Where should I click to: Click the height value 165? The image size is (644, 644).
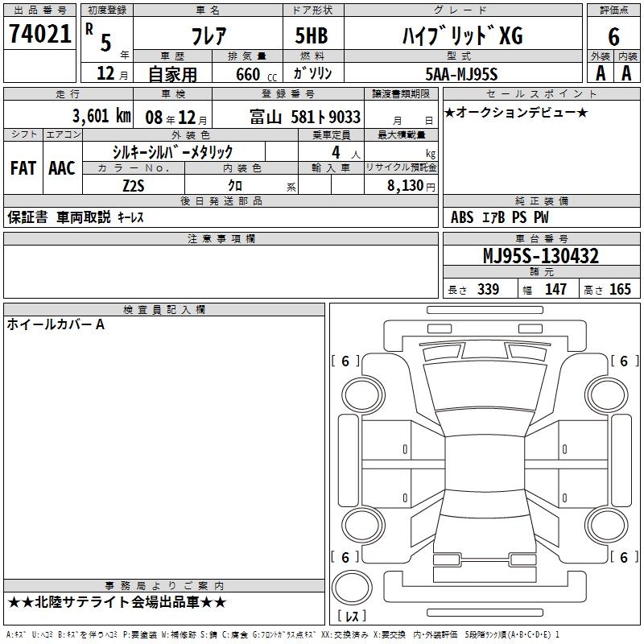(620, 289)
